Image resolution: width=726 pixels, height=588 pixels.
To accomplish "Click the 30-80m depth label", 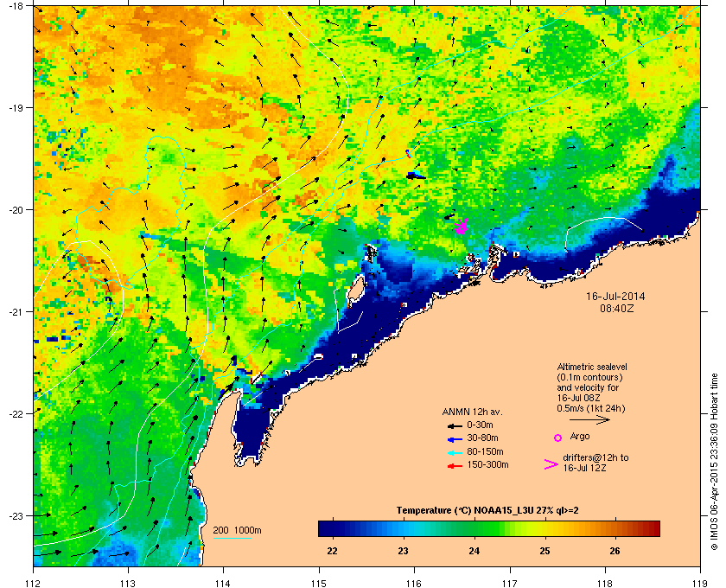I will [x=482, y=438].
